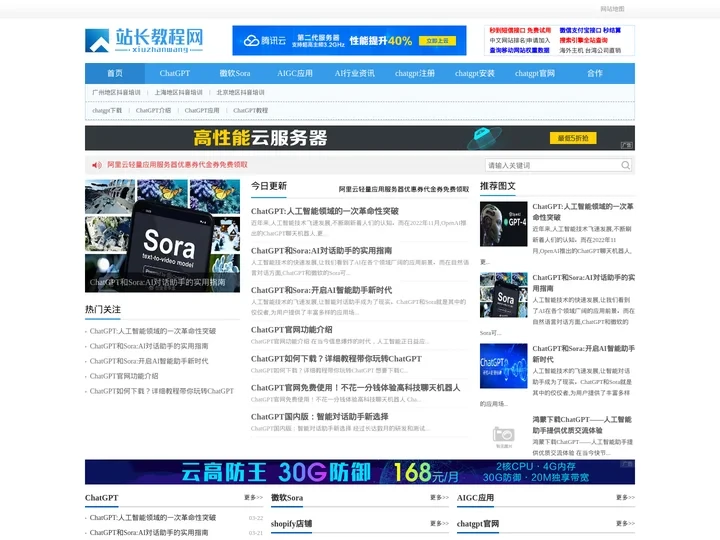The height and width of the screenshot is (540, 720).
Task: Open the blue ChatGPT thumbnail in 推荐图文
Action: (503, 366)
